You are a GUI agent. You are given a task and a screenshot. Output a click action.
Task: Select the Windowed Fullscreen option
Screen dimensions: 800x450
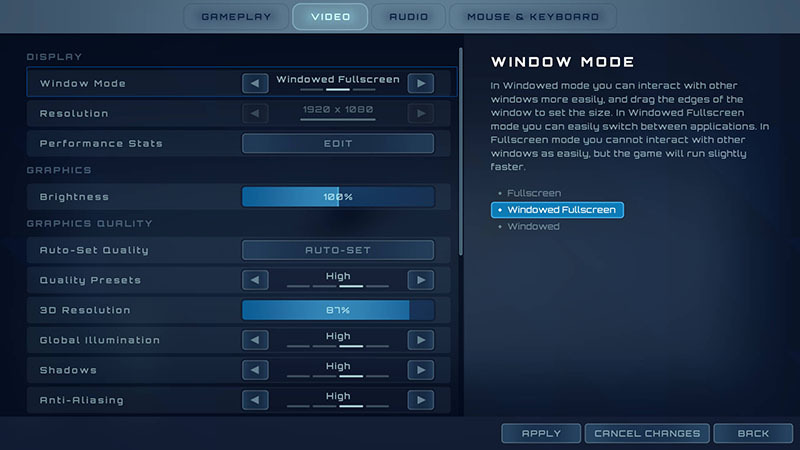click(557, 210)
